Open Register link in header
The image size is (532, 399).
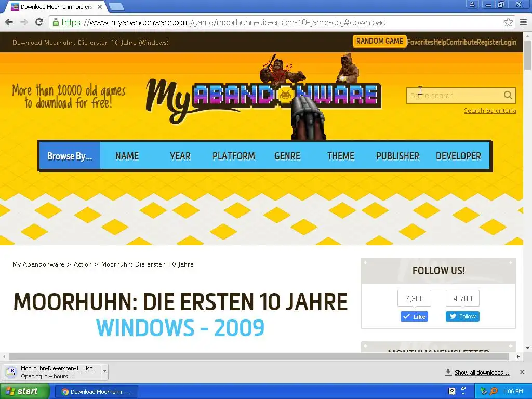pos(489,42)
